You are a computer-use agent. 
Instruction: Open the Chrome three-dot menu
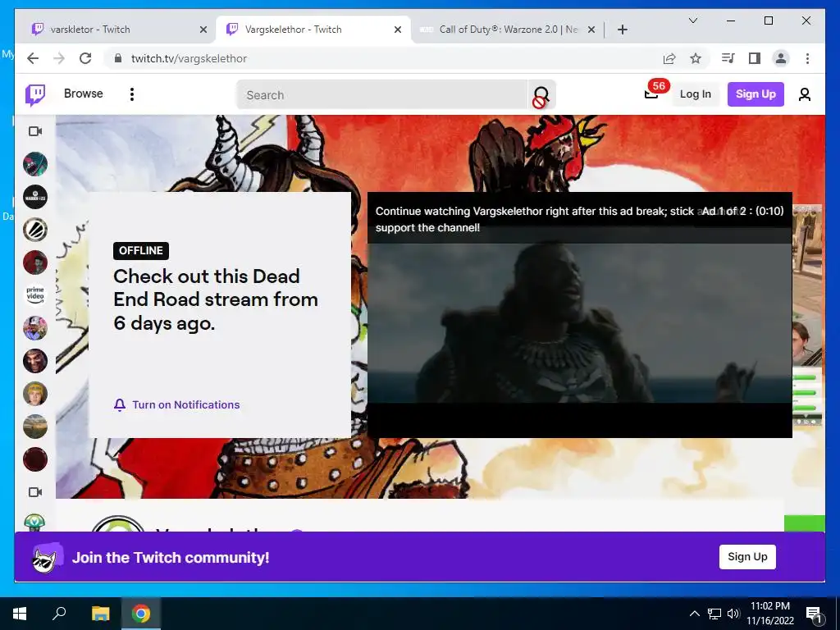pos(807,58)
